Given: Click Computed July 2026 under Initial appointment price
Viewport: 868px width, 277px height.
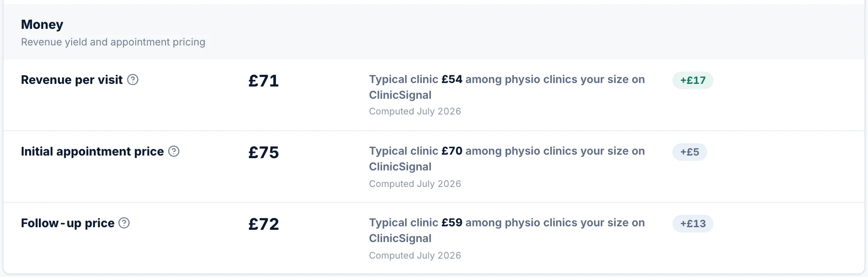Looking at the screenshot, I should 415,184.
